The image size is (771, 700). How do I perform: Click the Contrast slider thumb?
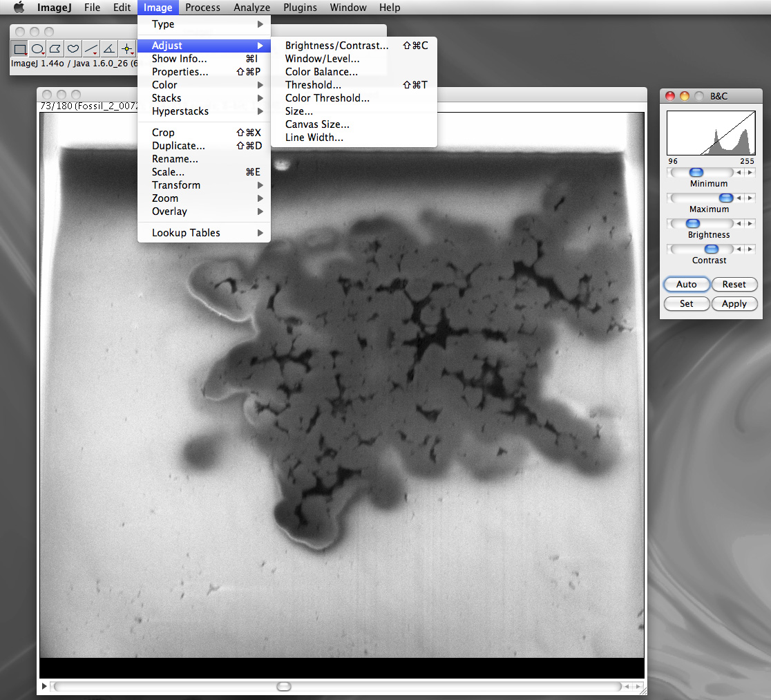711,249
